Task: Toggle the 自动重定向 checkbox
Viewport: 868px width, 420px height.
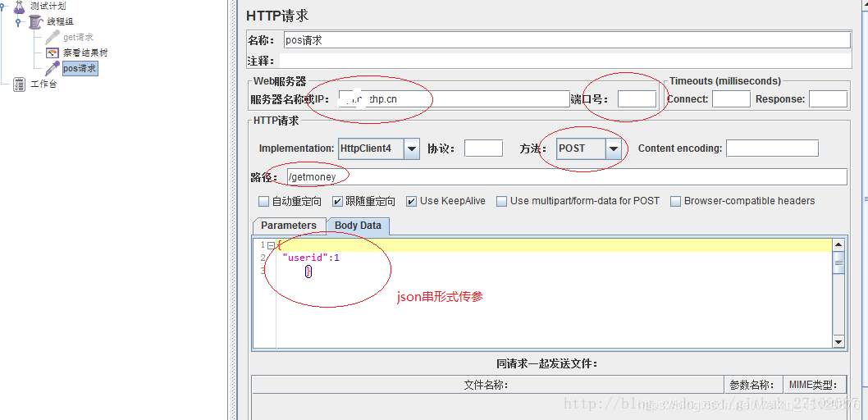Action: pyautogui.click(x=263, y=202)
